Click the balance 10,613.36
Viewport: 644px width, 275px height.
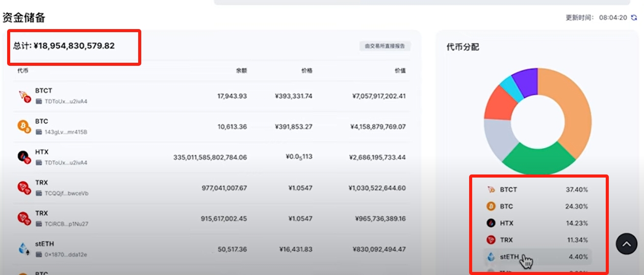(x=232, y=127)
